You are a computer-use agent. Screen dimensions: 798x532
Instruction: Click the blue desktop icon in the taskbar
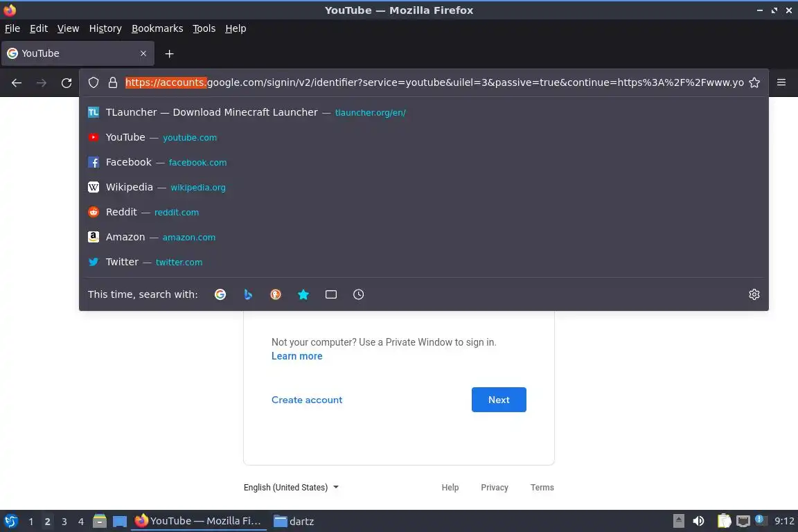120,521
